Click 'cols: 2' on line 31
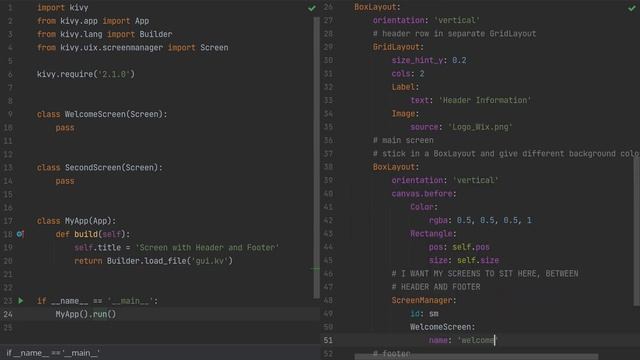This screenshot has height=360, width=640. (x=408, y=74)
